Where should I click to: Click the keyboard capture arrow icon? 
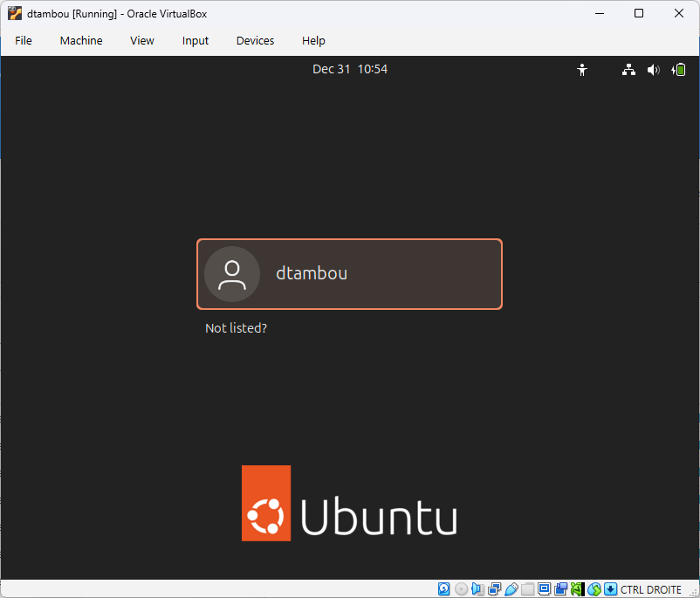[x=611, y=589]
